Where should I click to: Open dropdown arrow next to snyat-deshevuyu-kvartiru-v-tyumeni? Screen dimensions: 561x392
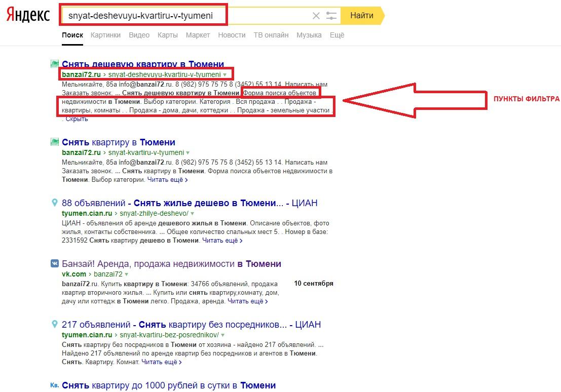click(225, 75)
